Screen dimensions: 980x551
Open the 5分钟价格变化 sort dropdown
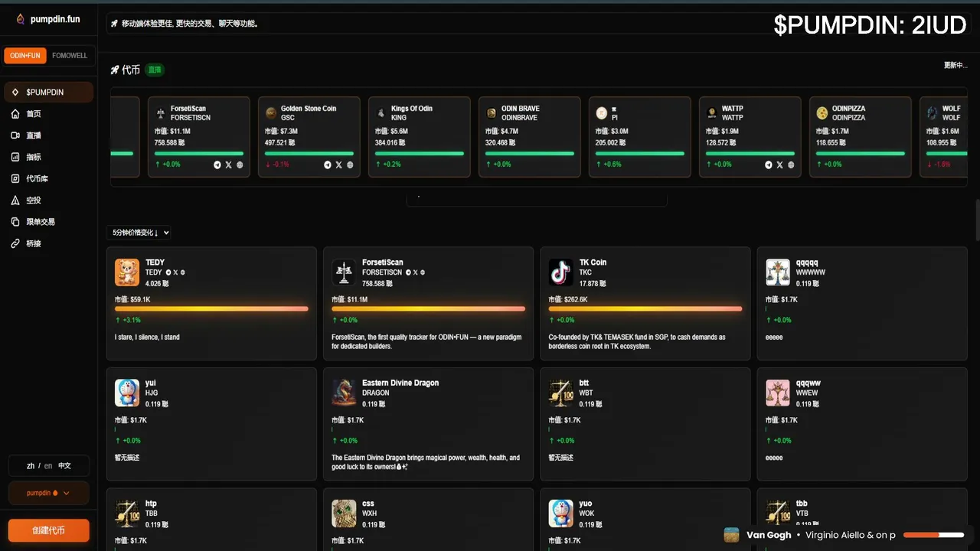point(139,233)
